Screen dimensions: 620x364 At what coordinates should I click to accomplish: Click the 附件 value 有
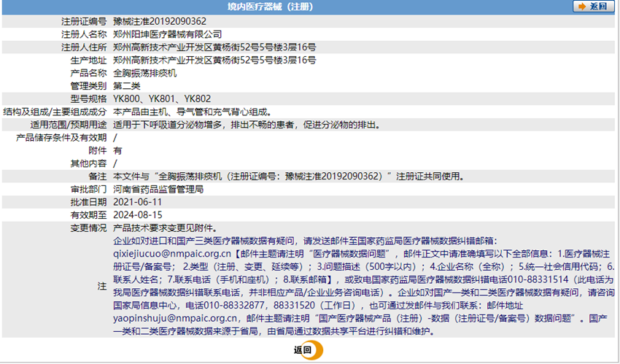point(117,150)
